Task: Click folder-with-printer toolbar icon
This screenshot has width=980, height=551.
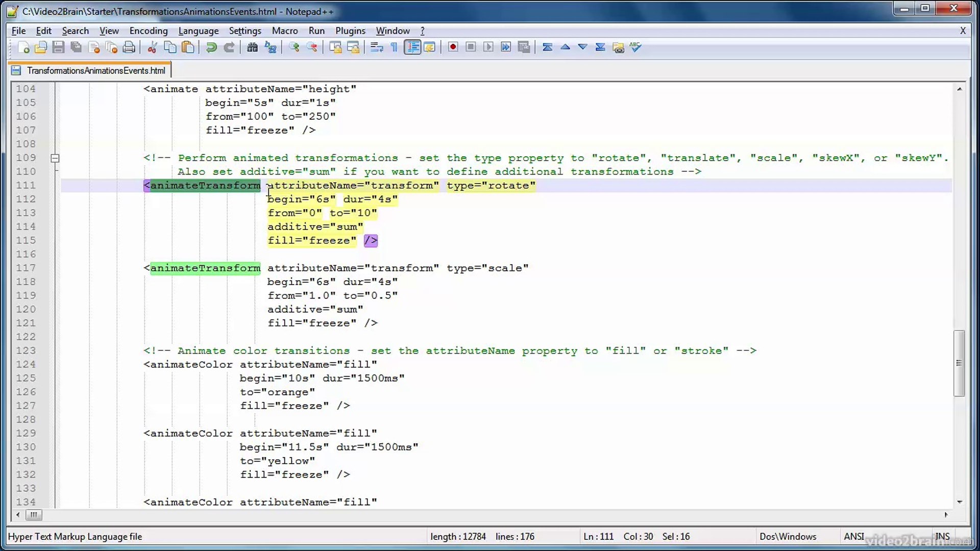Action: click(x=618, y=47)
